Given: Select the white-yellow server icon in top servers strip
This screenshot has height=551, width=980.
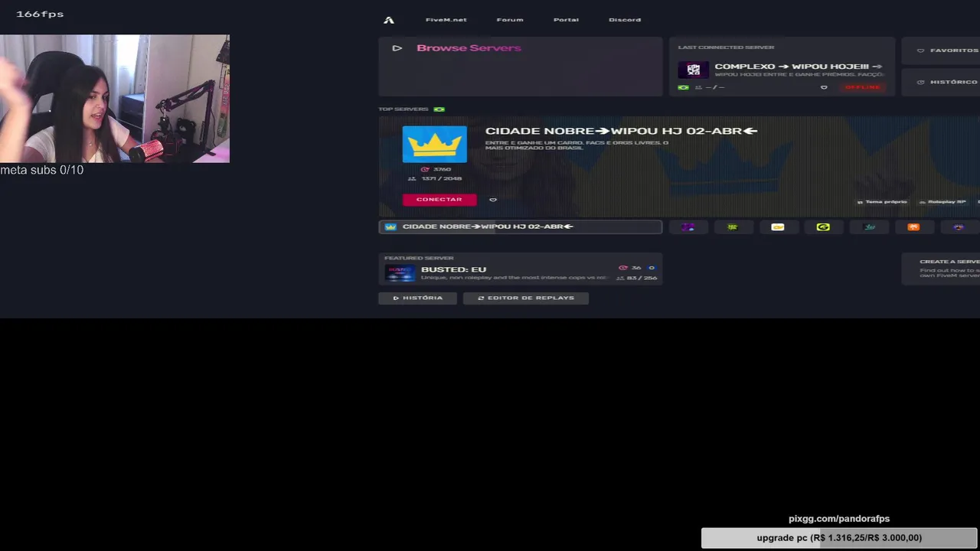Looking at the screenshot, I should (x=778, y=227).
